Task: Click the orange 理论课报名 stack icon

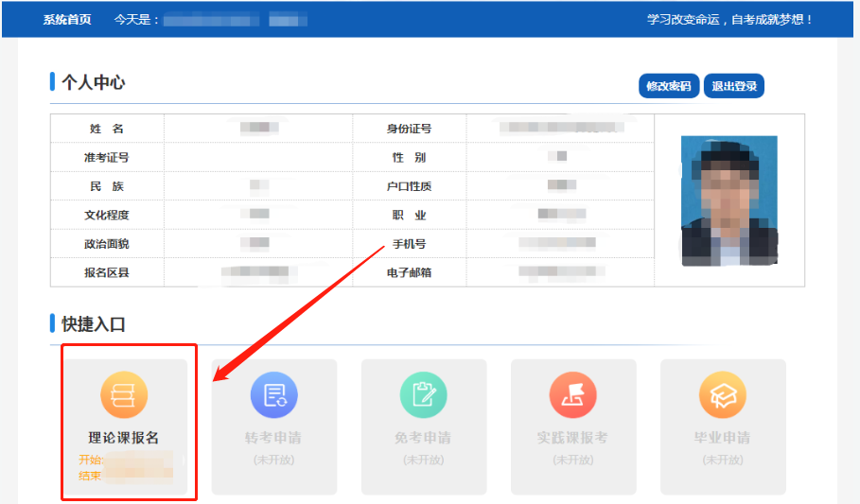Action: pyautogui.click(x=125, y=395)
